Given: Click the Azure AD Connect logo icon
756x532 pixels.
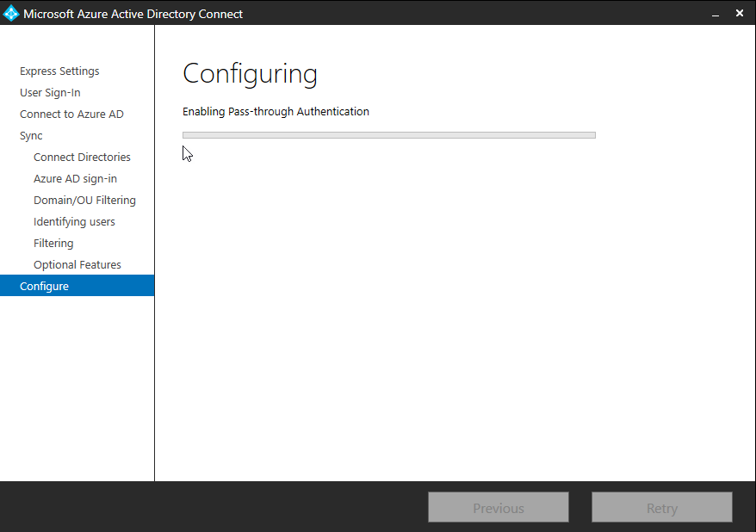Looking at the screenshot, I should (x=10, y=13).
